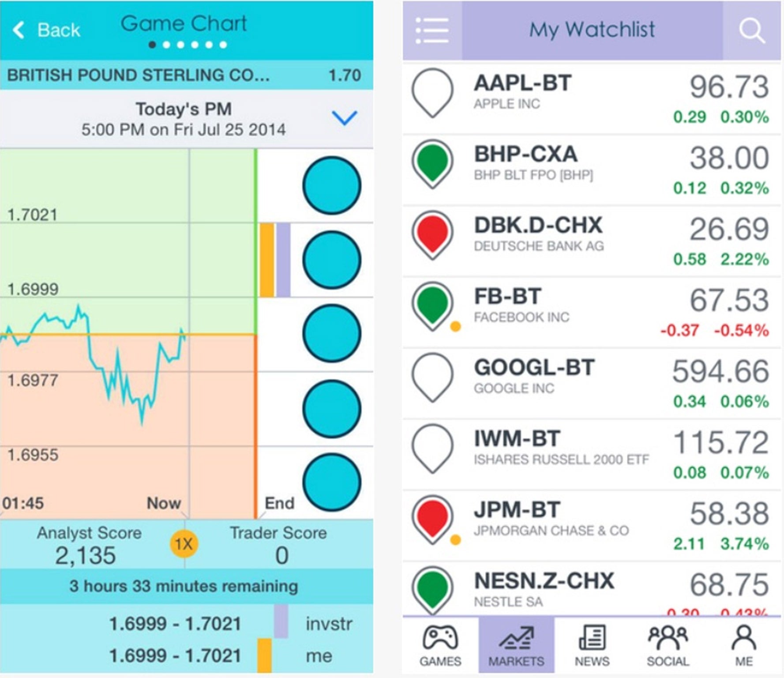Click the 1.6977 price level label
Screen dimensions: 784x678
(x=33, y=380)
